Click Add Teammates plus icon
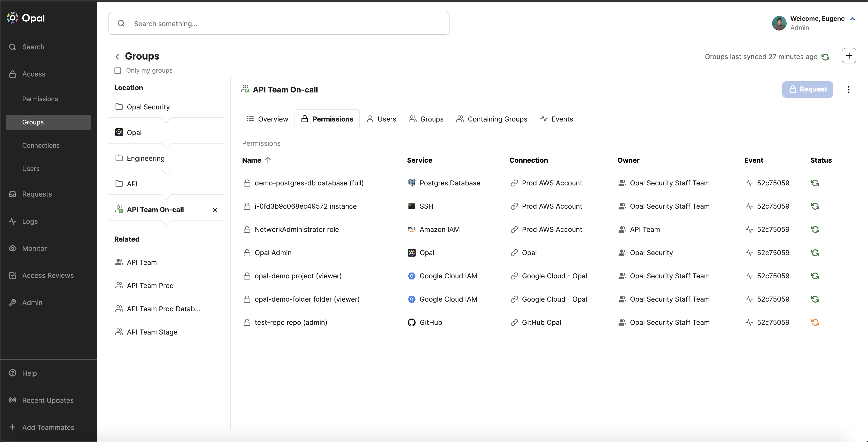Screen dimensions: 868x442 pos(12,427)
